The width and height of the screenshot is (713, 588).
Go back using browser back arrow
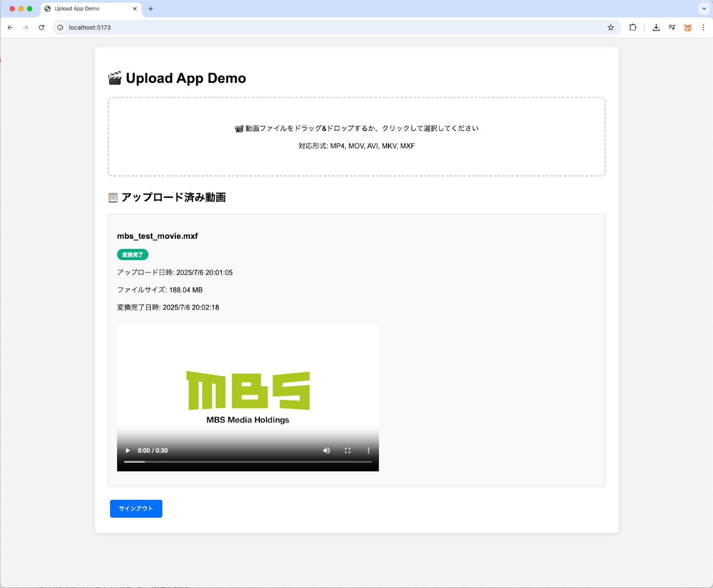point(10,28)
